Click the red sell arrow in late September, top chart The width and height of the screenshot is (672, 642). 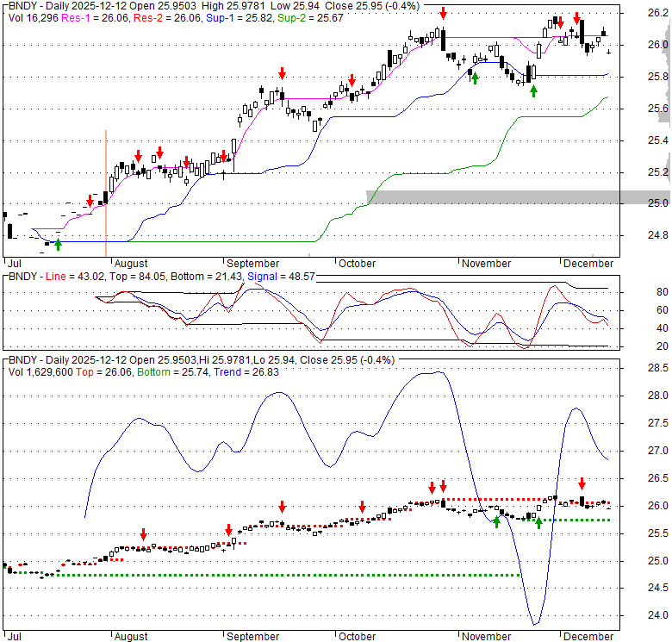coord(282,73)
